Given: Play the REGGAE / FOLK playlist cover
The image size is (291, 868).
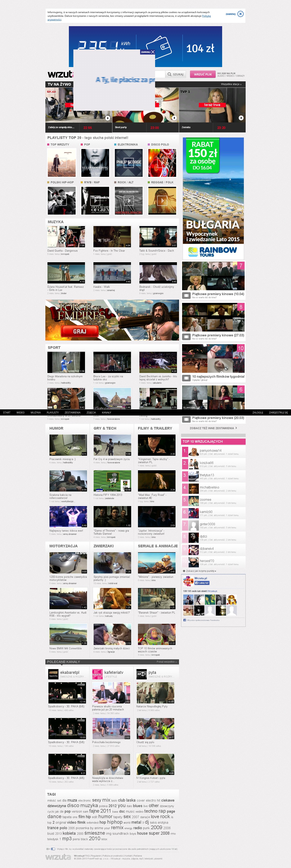Looking at the screenshot, I should click(162, 201).
